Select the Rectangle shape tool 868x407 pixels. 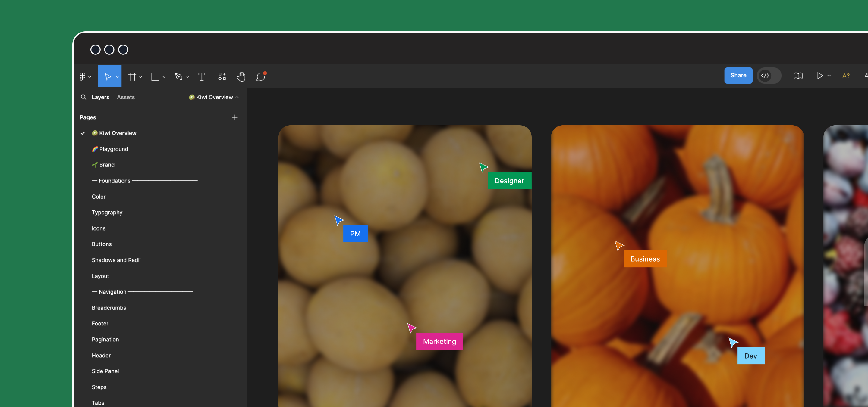(x=156, y=76)
